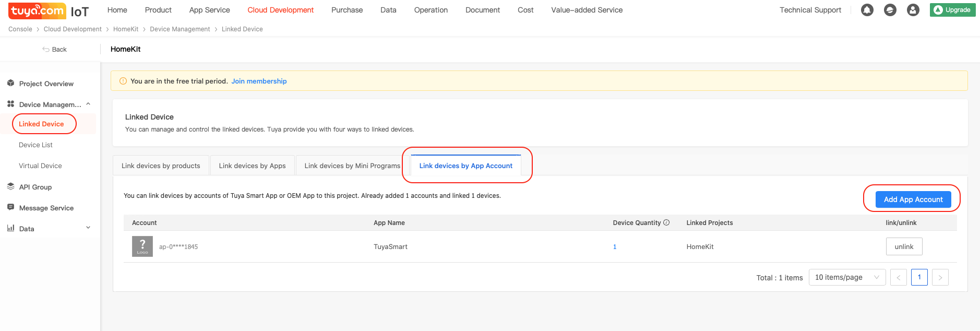
Task: Switch to Link devices by Apps tab
Action: (253, 165)
